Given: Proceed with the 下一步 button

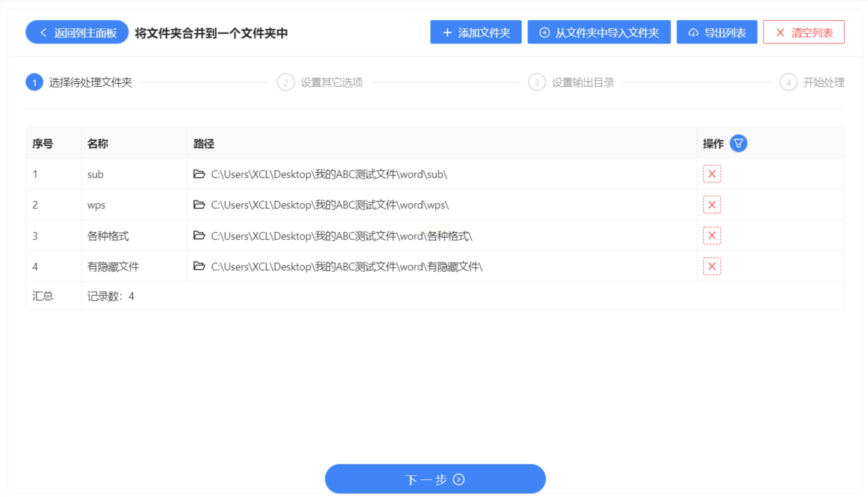Looking at the screenshot, I should click(435, 479).
